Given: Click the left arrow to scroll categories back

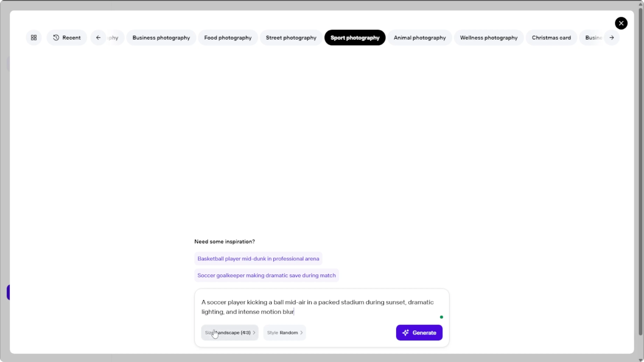Looking at the screenshot, I should 98,37.
